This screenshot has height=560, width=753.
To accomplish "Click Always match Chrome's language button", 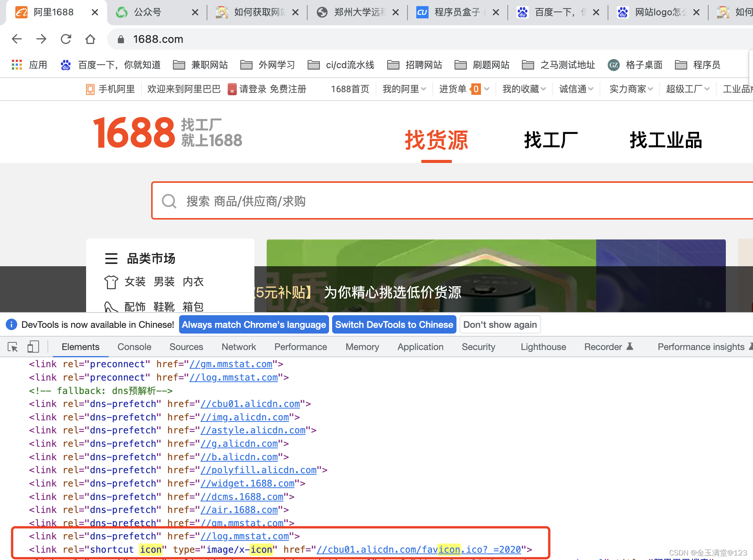I will 254,325.
